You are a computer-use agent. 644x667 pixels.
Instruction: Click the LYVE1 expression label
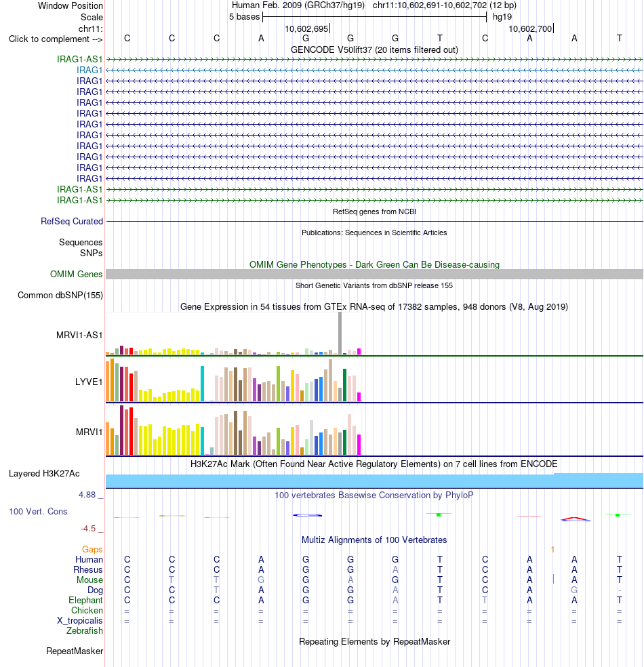click(89, 382)
